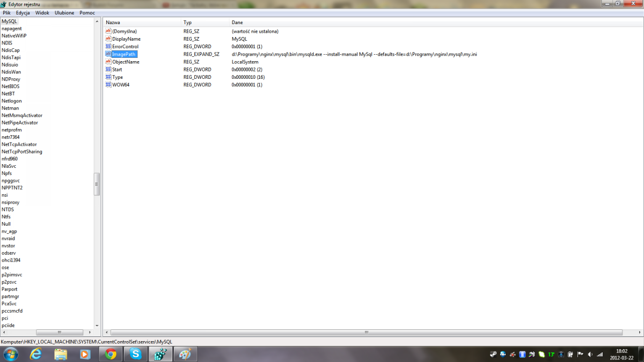Select the PcaSvc key
Screen dimensions: 644x362
[x=9, y=304]
